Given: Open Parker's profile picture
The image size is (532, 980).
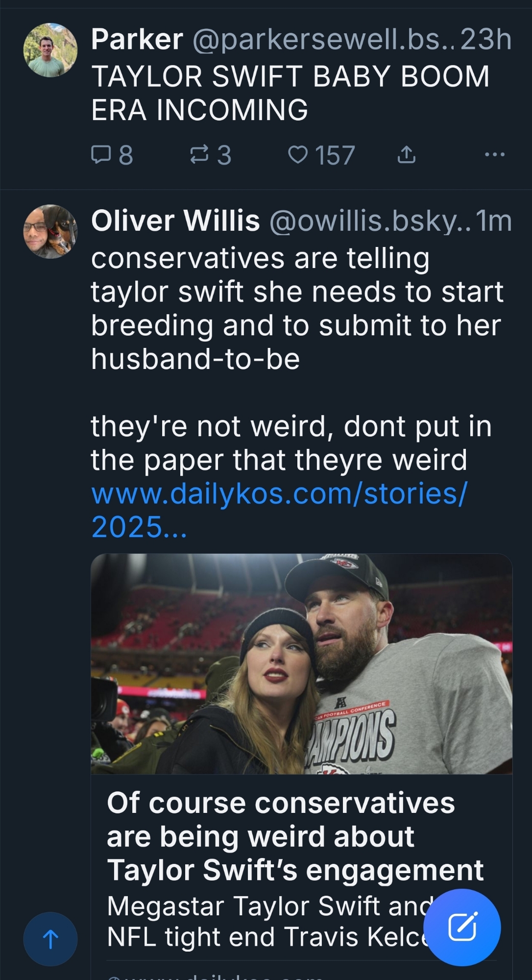Looking at the screenshot, I should click(50, 50).
